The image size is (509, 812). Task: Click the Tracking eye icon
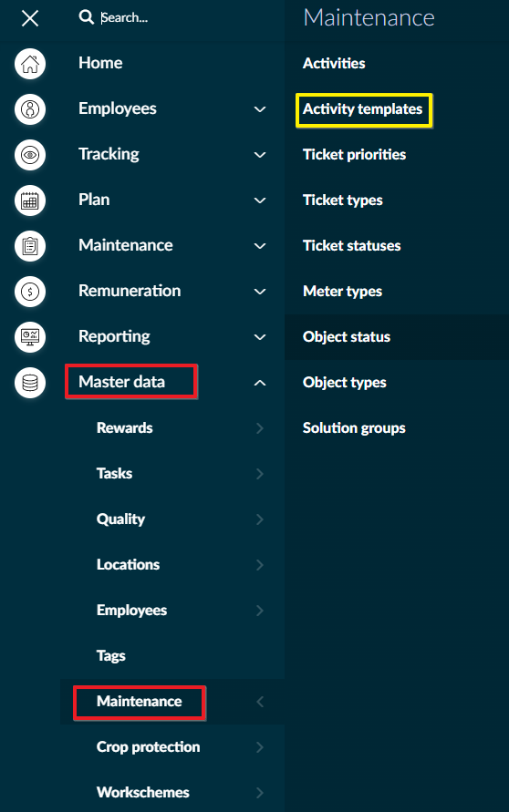(30, 155)
